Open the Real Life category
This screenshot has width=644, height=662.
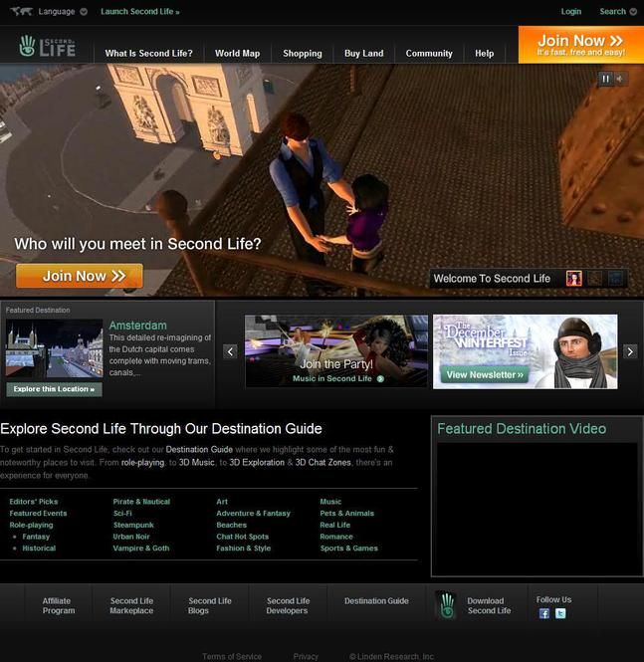tap(335, 525)
